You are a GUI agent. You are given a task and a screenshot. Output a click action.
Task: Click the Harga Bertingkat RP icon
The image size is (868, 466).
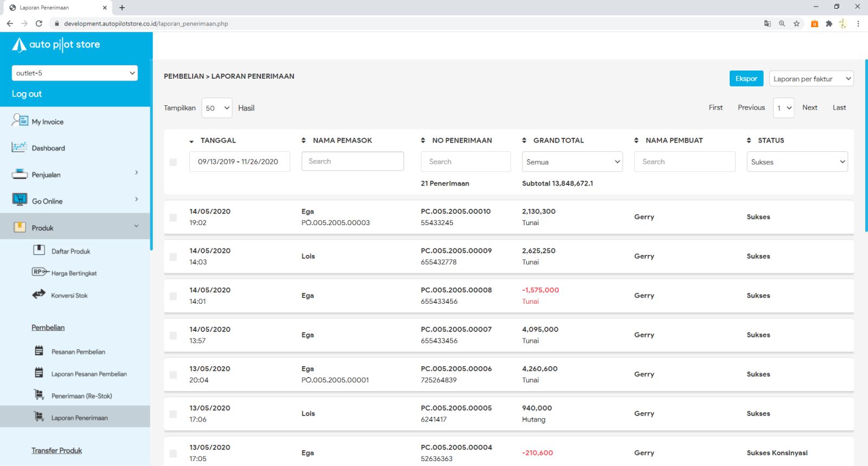coord(40,272)
